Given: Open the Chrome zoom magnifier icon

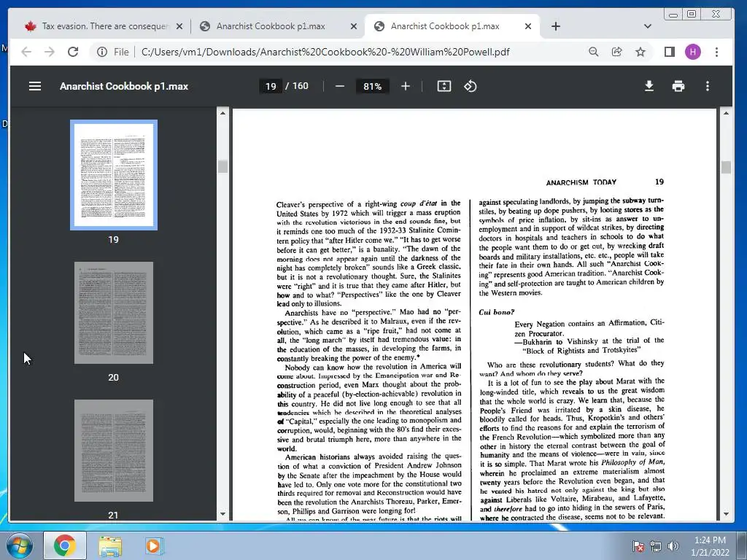Looking at the screenshot, I should [x=593, y=52].
